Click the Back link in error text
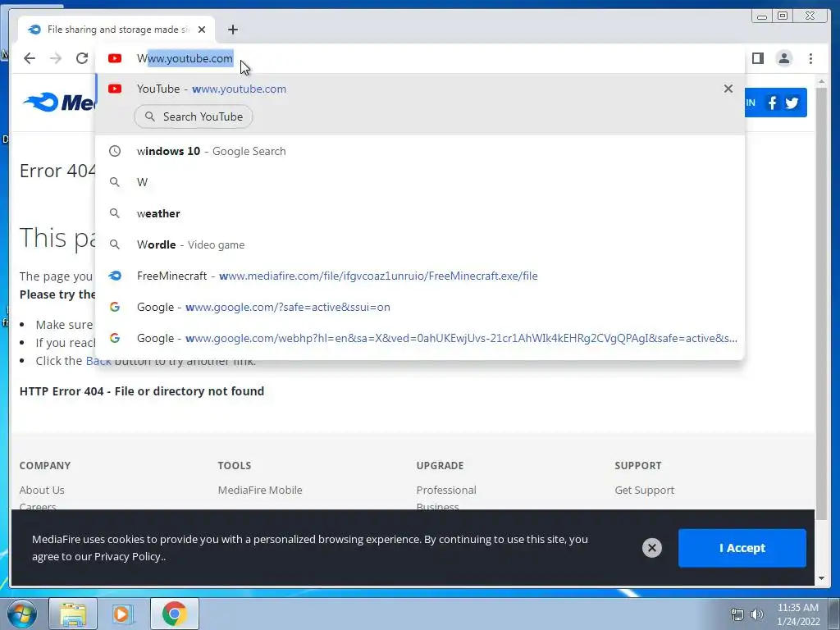The image size is (840, 630). pyautogui.click(x=98, y=361)
